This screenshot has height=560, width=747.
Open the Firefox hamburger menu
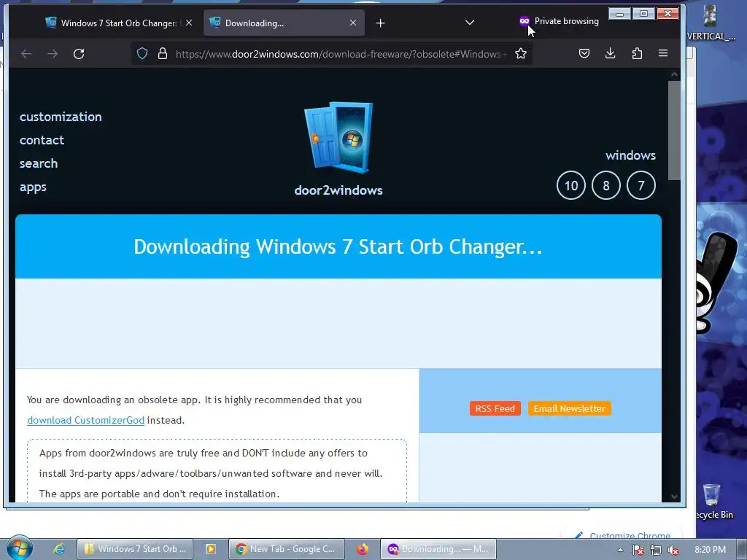click(x=662, y=53)
